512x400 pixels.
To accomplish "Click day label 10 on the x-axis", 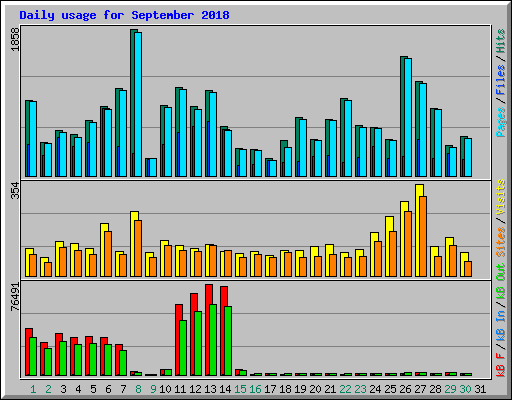I will 165,389.
